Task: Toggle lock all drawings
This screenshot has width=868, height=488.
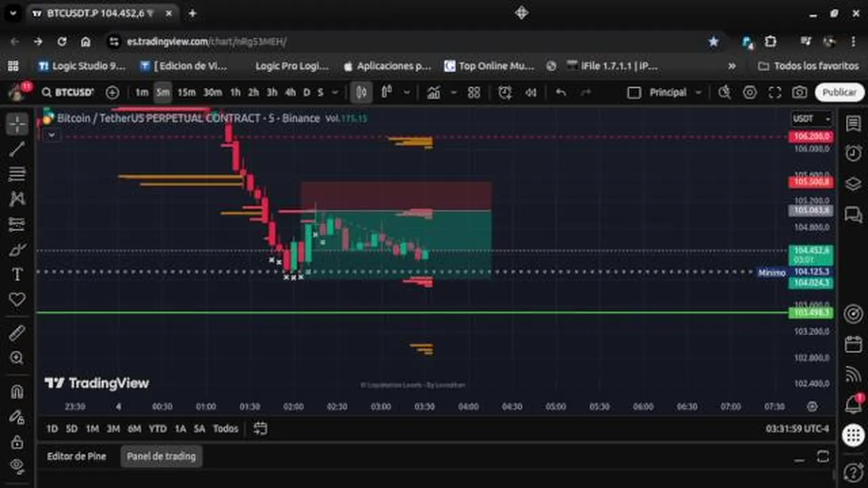Action: tap(17, 442)
